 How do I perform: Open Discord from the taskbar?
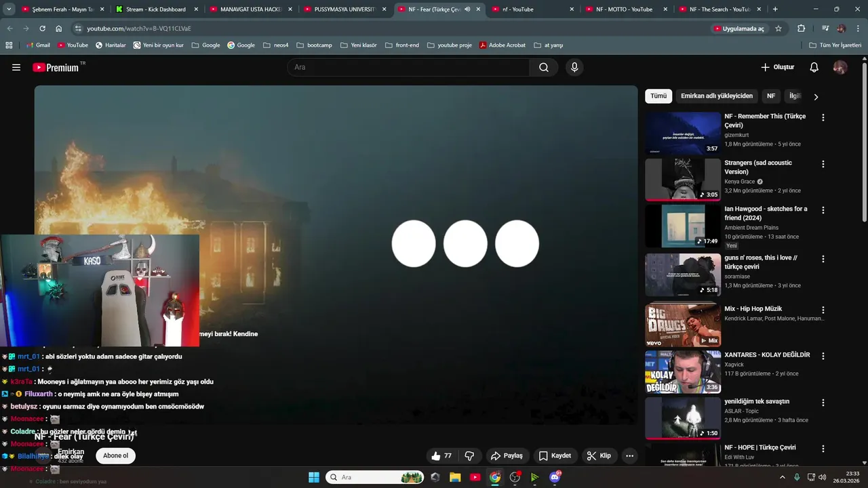[x=555, y=477]
